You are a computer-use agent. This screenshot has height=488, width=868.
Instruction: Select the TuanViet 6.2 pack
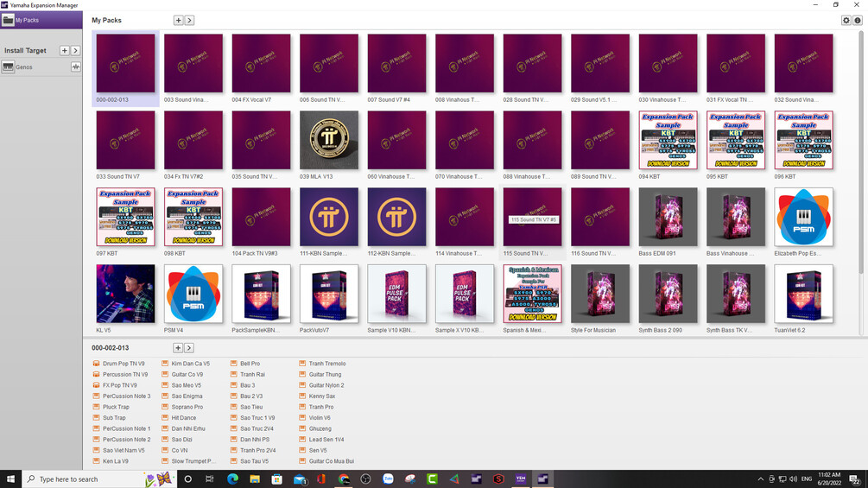tap(804, 294)
